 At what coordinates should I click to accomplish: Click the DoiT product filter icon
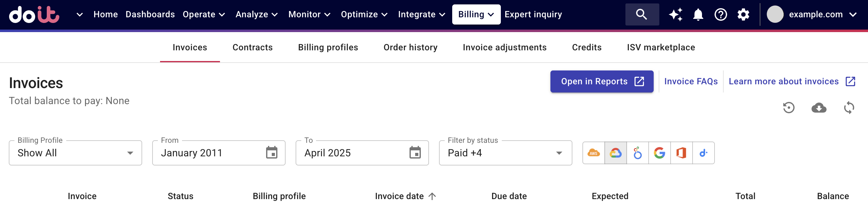(x=704, y=153)
